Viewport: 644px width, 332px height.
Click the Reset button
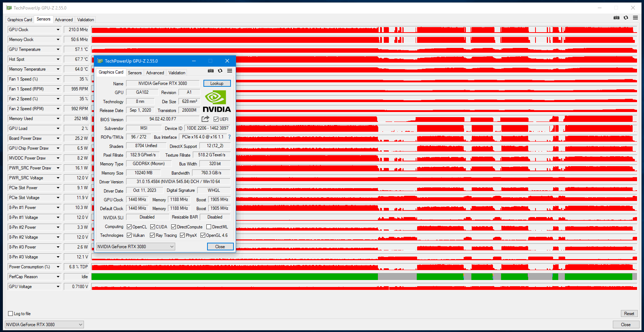point(629,314)
